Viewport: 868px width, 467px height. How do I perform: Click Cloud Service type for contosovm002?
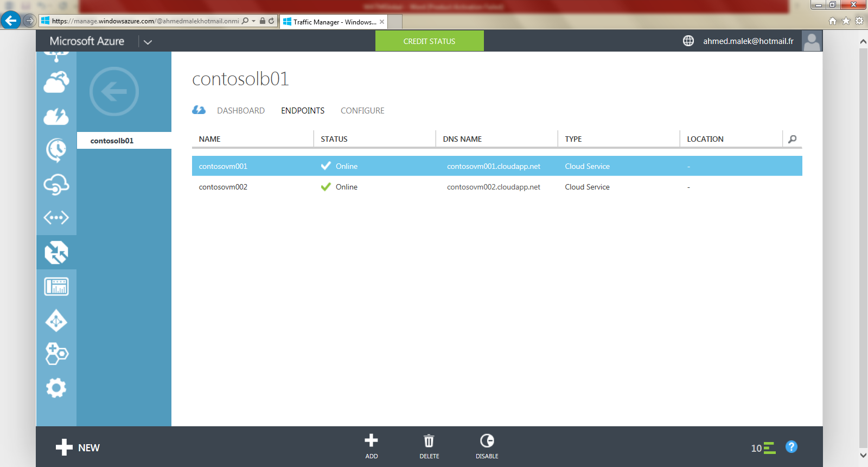pos(587,187)
